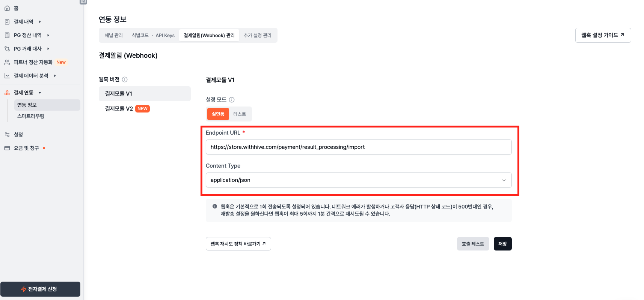This screenshot has height=300, width=644.
Task: Click the 설정 sliders icon
Action: point(7,135)
